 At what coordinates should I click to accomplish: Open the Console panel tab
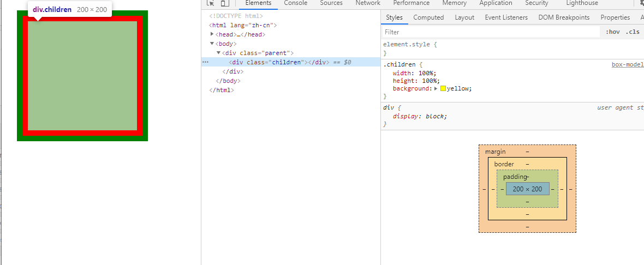(296, 3)
